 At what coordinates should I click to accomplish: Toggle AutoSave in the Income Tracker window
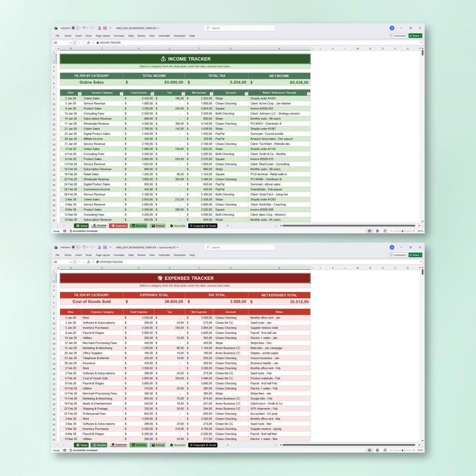[76, 28]
